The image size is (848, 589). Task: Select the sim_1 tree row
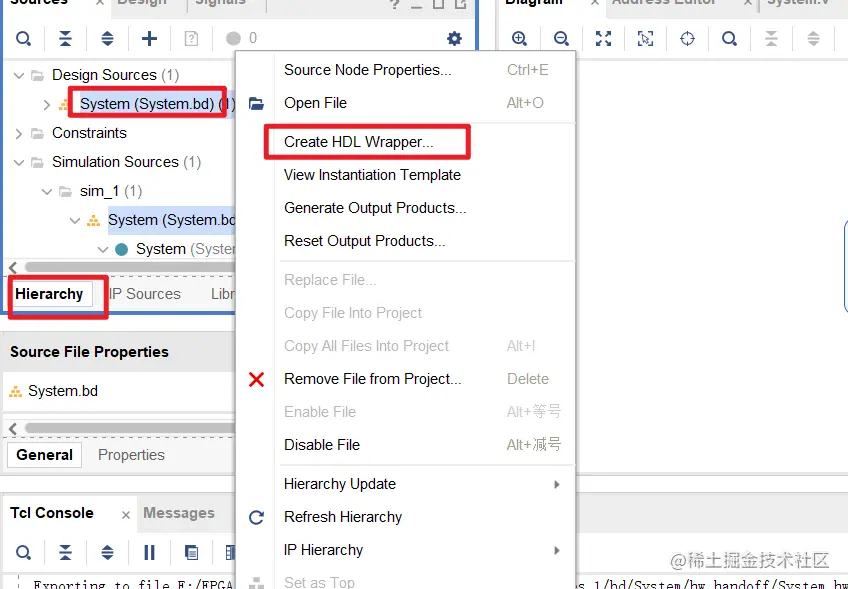click(x=111, y=191)
